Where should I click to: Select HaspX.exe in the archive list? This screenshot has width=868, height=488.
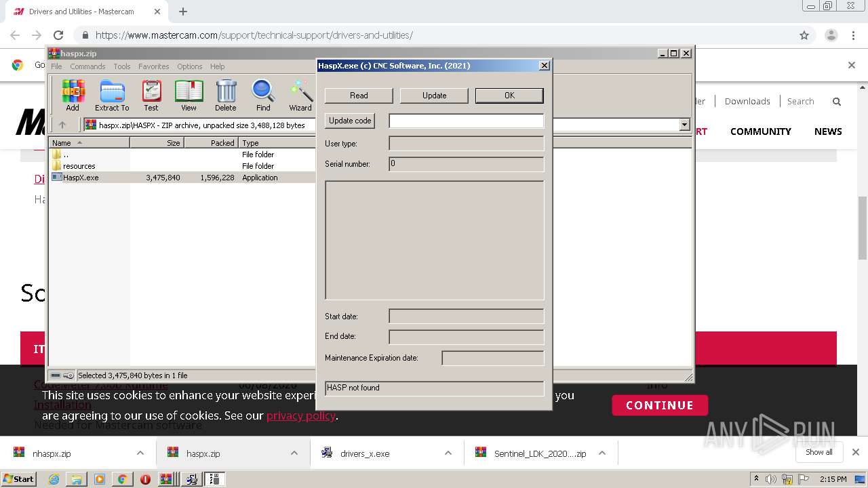coord(183,178)
